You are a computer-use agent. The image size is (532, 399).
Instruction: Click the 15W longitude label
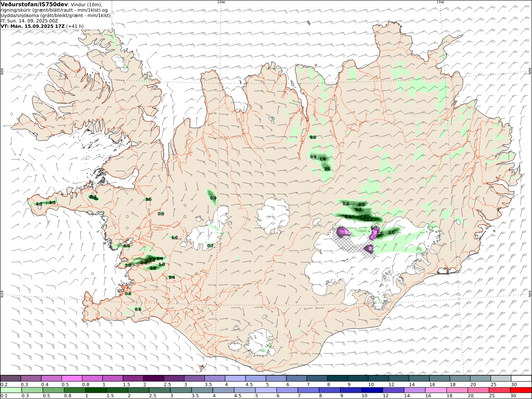tap(440, 2)
